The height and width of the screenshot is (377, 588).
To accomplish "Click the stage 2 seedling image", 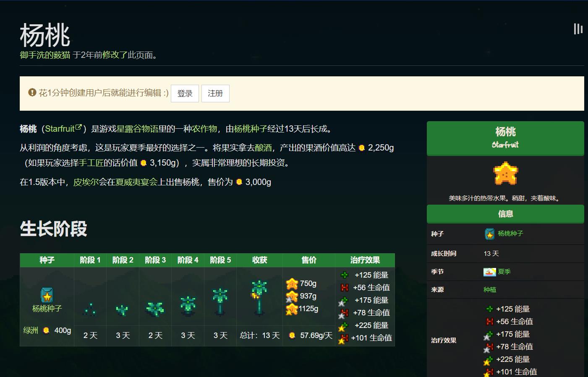I will 122,310.
